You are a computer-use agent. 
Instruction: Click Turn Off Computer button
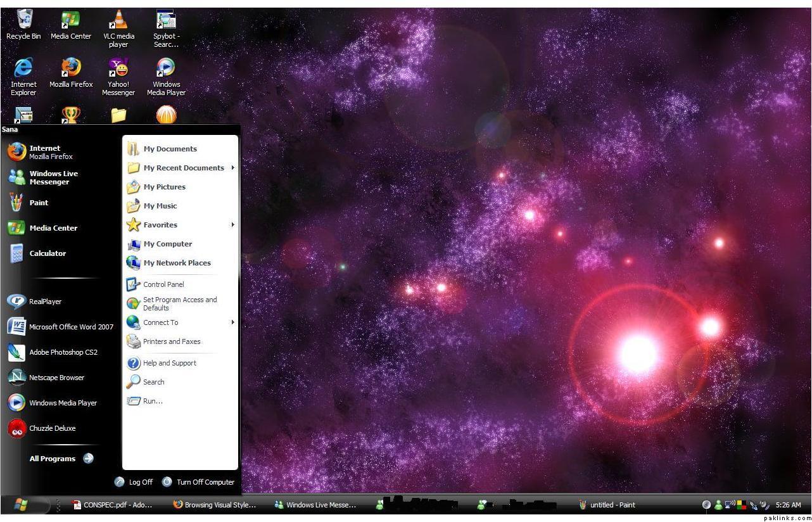[198, 482]
